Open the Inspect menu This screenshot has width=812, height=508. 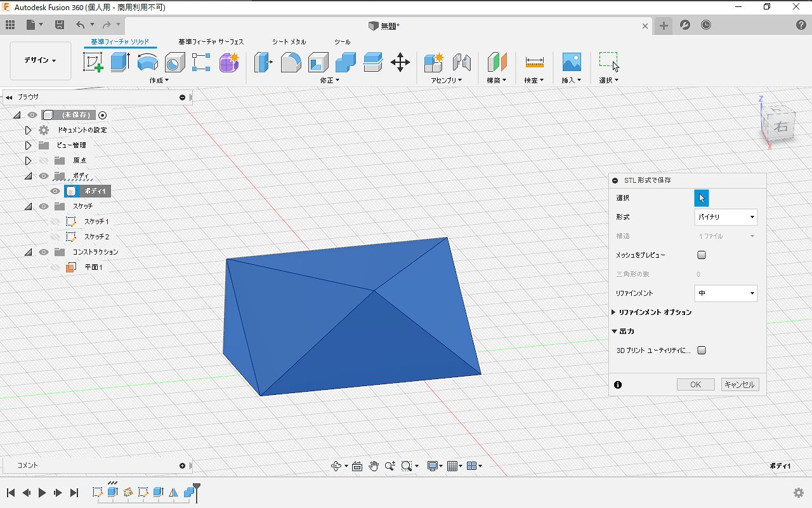tap(534, 81)
